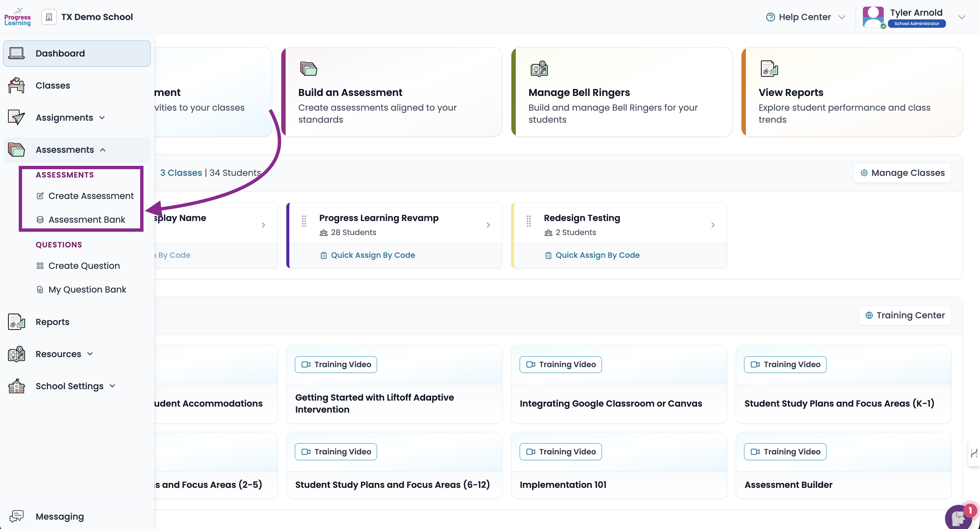Click the Classes desk icon in sidebar
Viewport: 980px width, 529px height.
16,86
